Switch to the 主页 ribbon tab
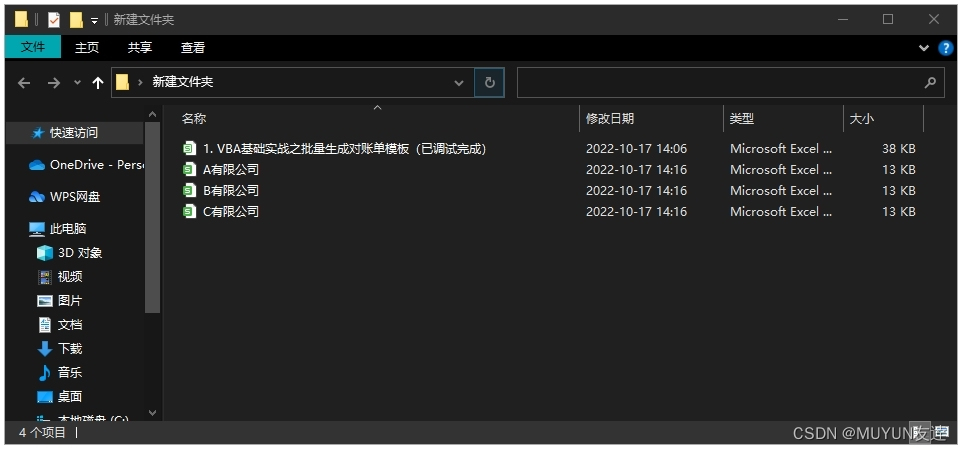The height and width of the screenshot is (451, 963). (x=87, y=47)
